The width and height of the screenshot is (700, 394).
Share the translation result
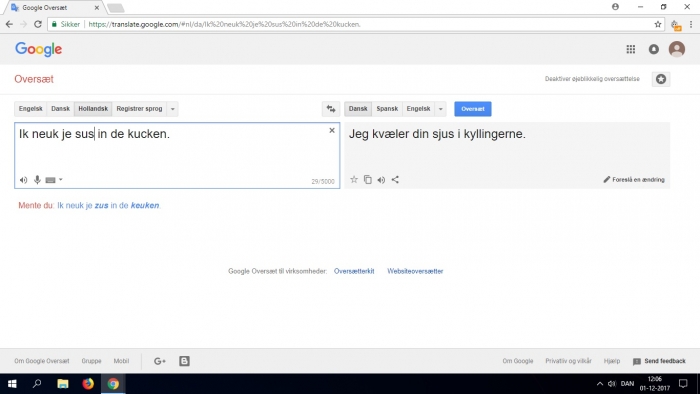tap(395, 179)
